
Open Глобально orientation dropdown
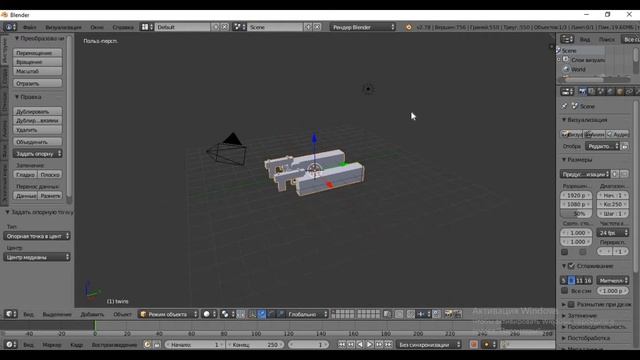(307, 314)
